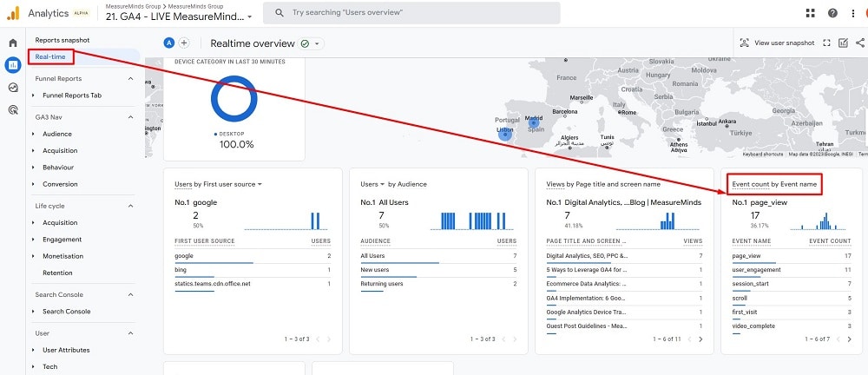
Task: Click Keyboard shortcuts link on map
Action: point(763,155)
